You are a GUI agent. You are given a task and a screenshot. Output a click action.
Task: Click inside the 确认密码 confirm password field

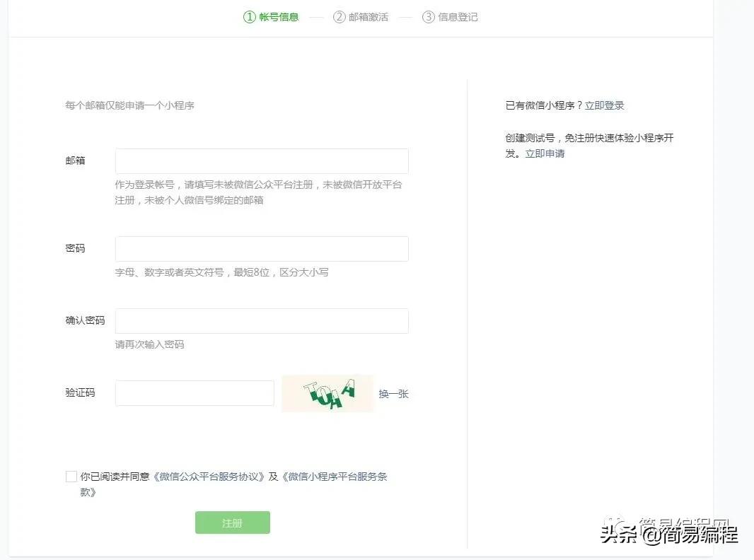tap(261, 320)
